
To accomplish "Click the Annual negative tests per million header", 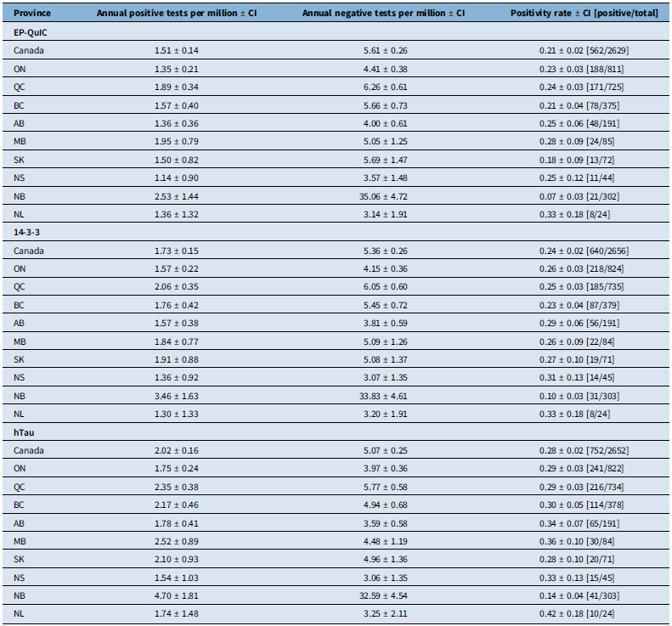I will [385, 14].
